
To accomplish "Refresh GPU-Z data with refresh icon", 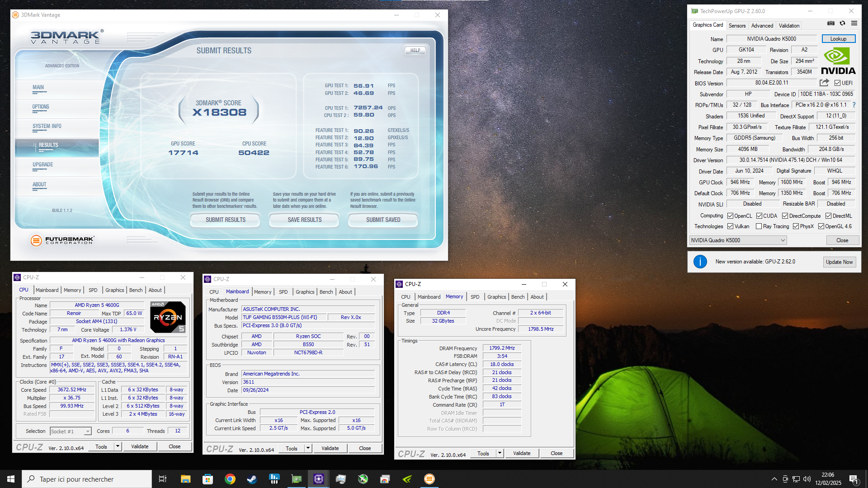I will 842,23.
